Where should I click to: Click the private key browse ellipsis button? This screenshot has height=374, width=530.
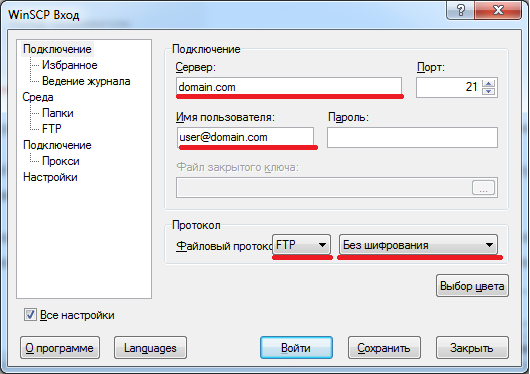point(483,188)
